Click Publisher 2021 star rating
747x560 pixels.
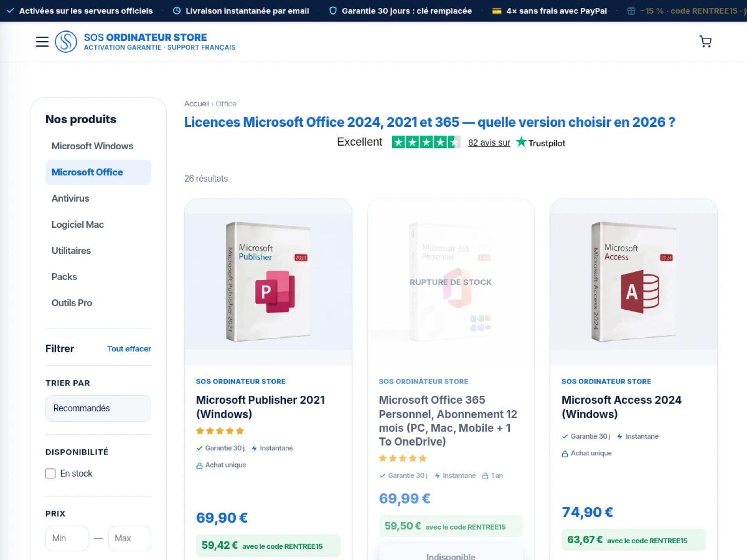point(220,431)
